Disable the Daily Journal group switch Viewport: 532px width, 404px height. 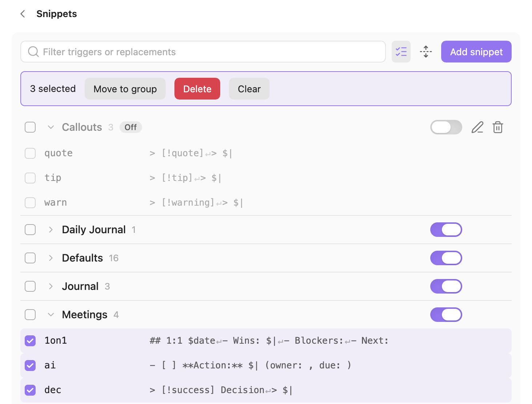coord(446,230)
